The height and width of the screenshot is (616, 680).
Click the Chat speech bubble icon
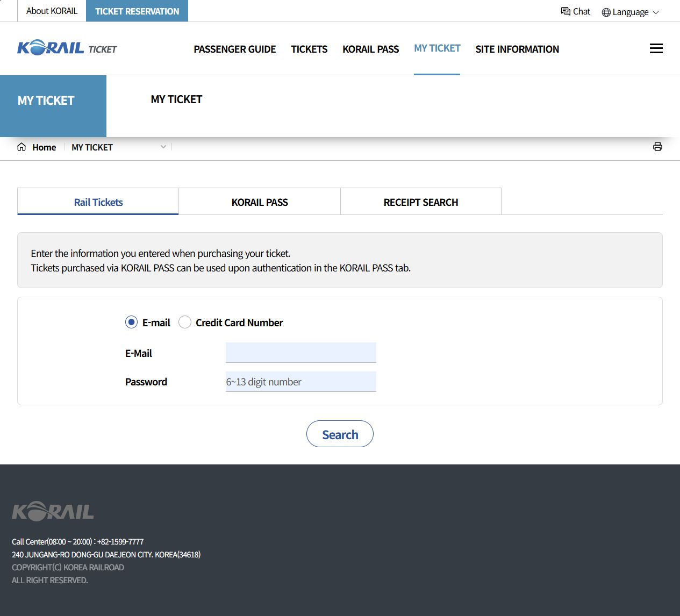tap(566, 11)
